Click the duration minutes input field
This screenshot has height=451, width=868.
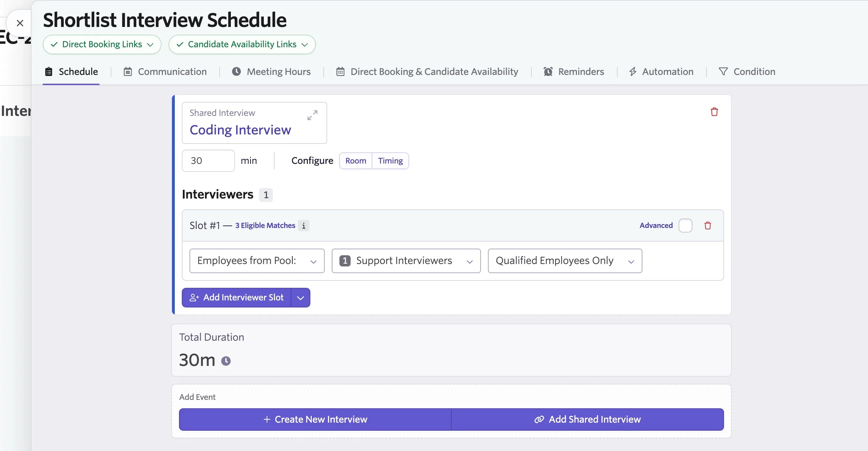point(208,161)
